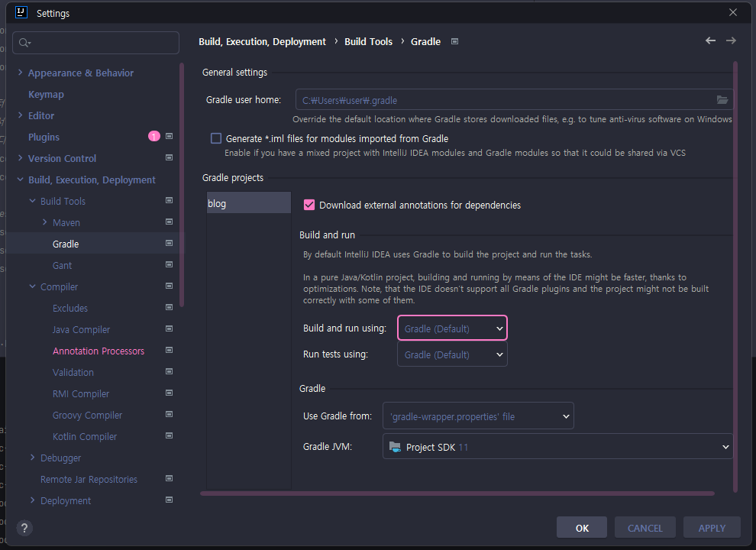
Task: Browse folder icon for Gradle user home
Action: (x=722, y=100)
